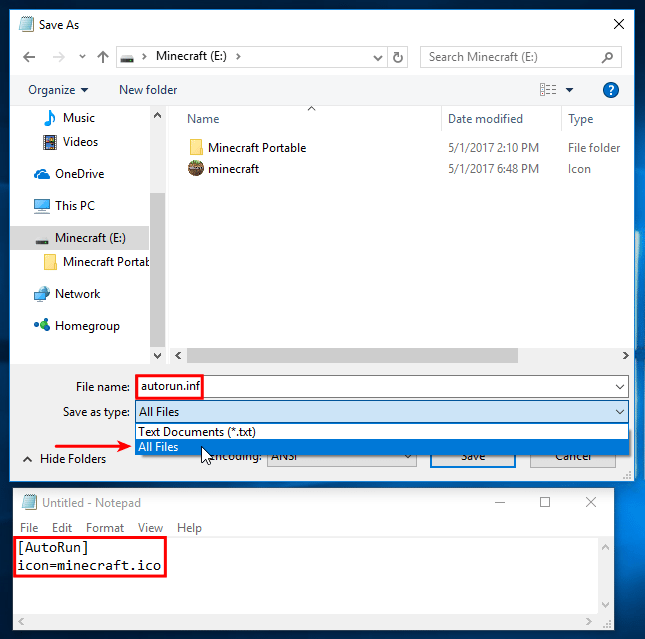Screen dimensions: 645x639
Task: Open Network in the navigation pane
Action: click(67, 294)
